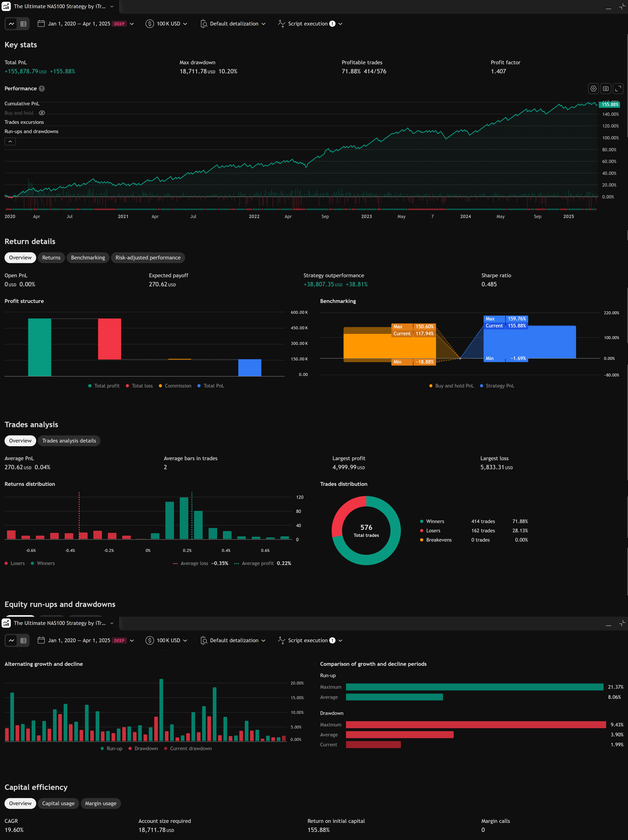Toggle Commission legend item
This screenshot has height=840, width=628.
tap(175, 385)
